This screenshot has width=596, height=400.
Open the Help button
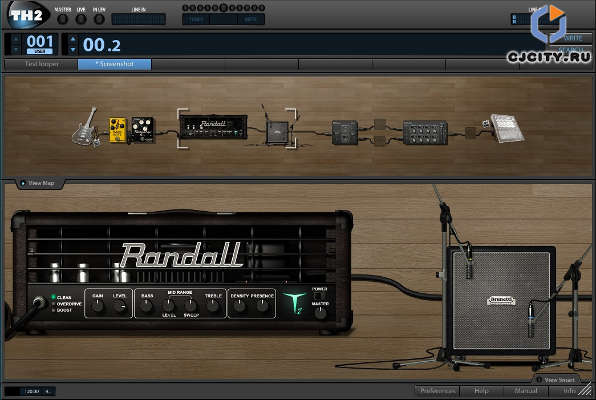click(x=481, y=390)
